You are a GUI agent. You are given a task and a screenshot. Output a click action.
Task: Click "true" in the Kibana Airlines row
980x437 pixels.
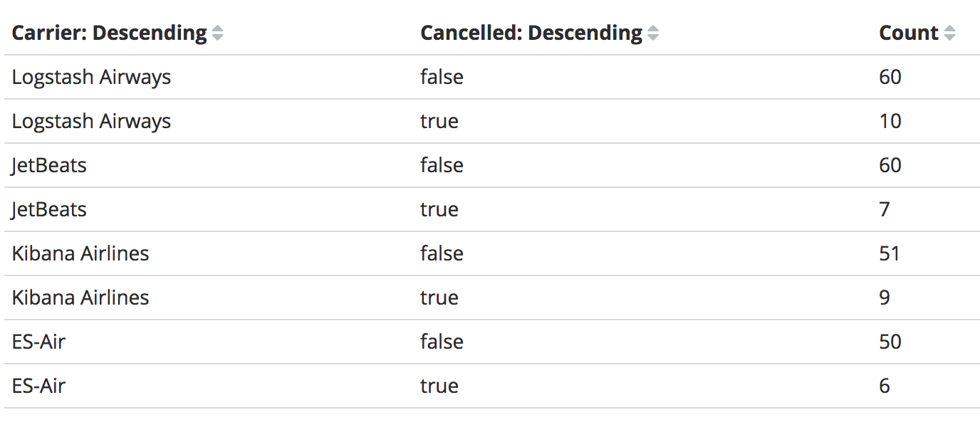(439, 298)
